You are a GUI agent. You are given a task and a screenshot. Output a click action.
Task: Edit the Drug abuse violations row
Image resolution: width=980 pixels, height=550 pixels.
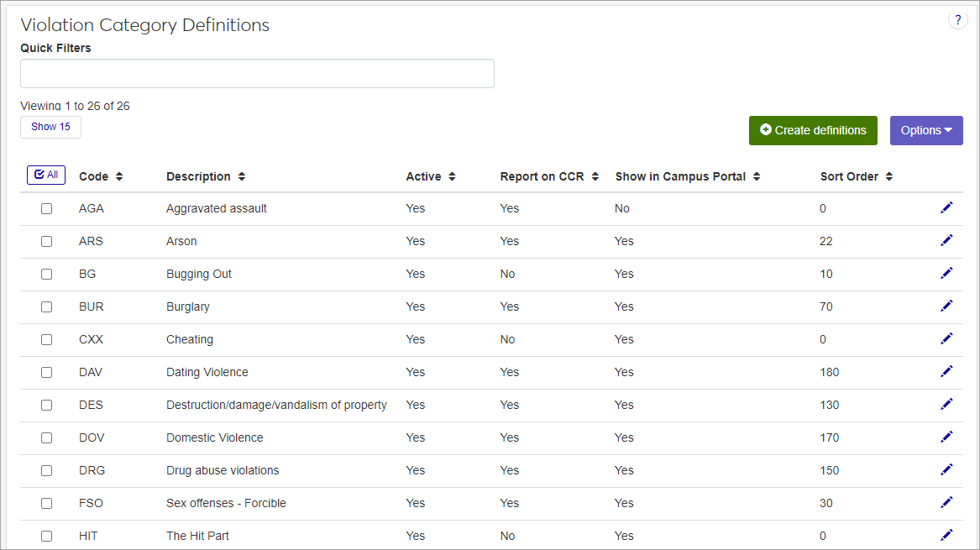coord(946,470)
